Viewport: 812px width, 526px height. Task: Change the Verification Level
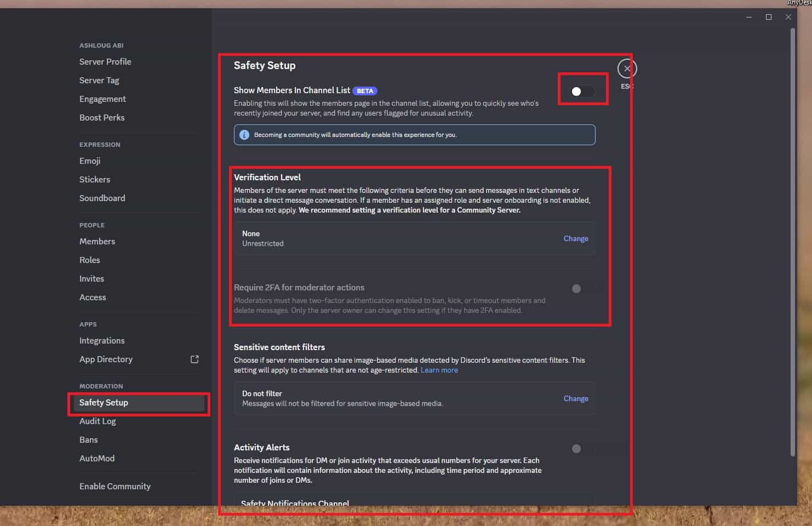[575, 238]
